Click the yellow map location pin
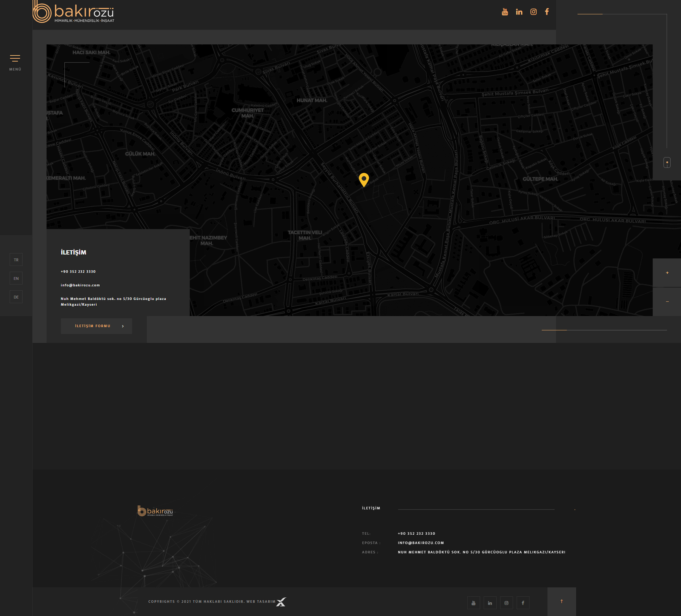681x616 pixels. pyautogui.click(x=364, y=180)
